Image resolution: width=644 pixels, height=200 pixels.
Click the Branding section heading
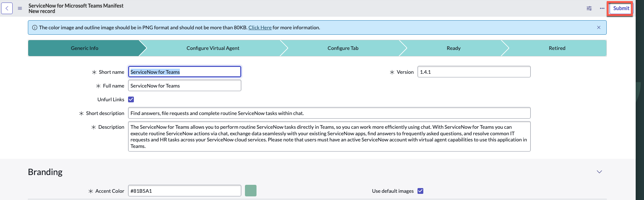pos(45,172)
